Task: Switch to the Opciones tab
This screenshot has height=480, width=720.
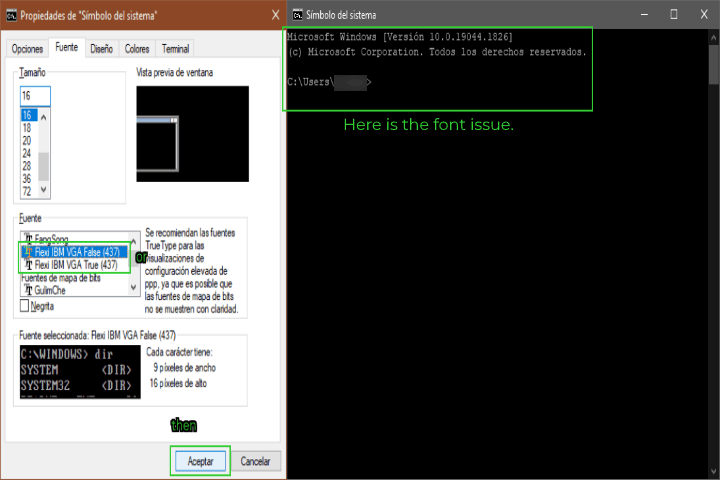Action: click(x=27, y=49)
